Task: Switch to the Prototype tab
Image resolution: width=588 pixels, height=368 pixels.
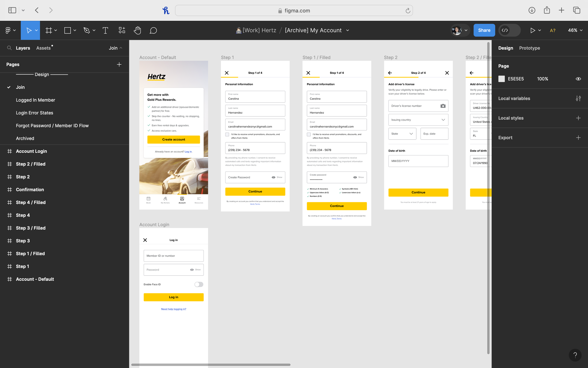Action: [x=529, y=48]
